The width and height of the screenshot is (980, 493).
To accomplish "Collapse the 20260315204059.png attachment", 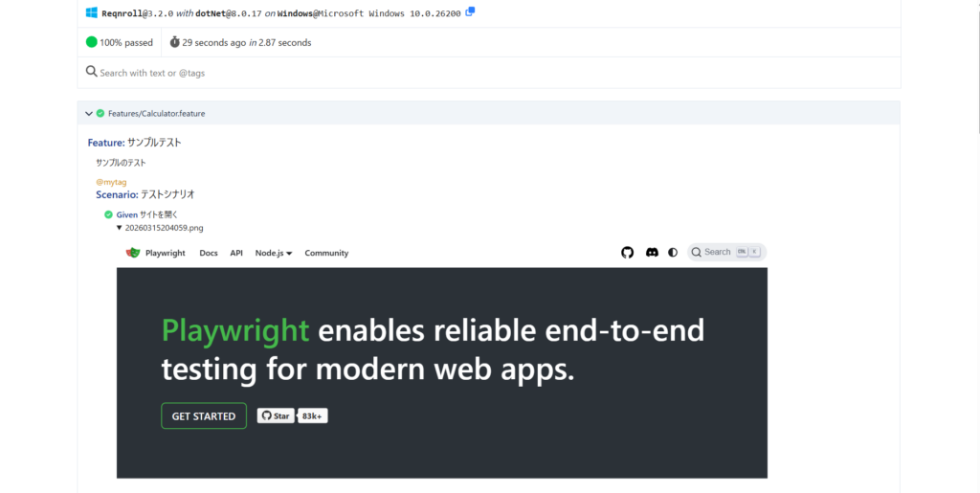I will pyautogui.click(x=119, y=228).
